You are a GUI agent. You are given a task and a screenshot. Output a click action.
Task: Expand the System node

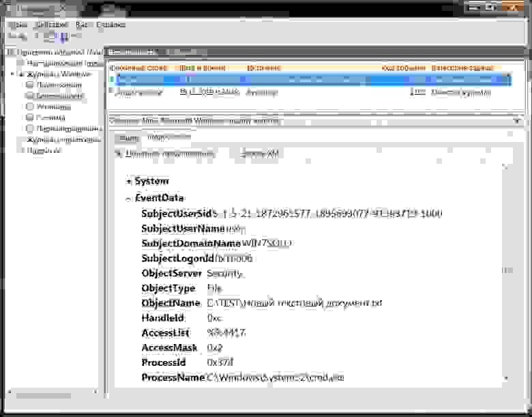click(x=128, y=182)
